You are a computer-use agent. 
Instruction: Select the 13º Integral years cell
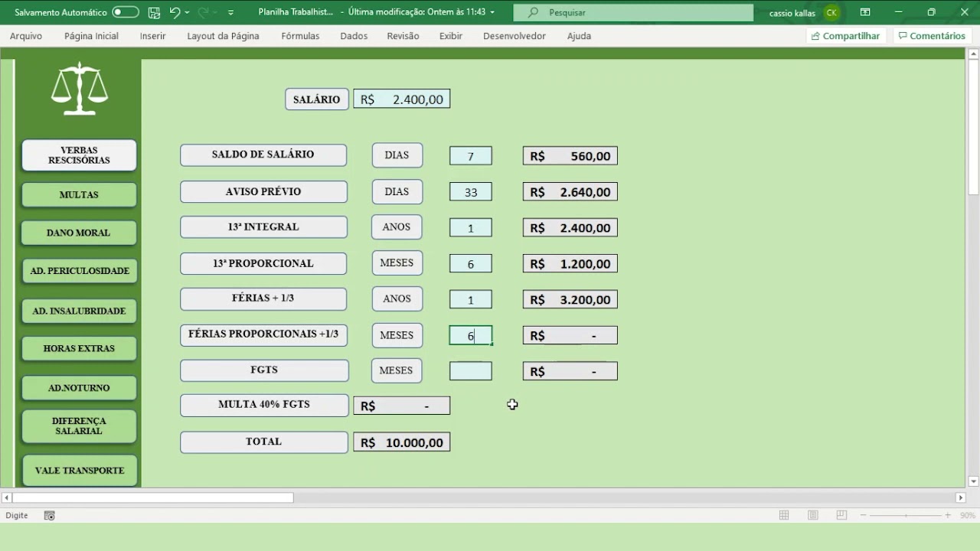[471, 228]
